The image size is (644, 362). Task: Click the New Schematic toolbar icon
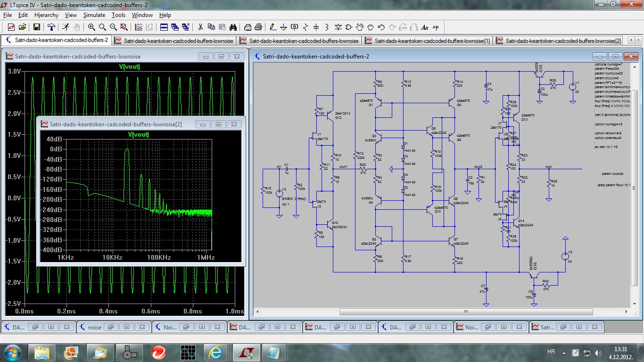(x=11, y=27)
